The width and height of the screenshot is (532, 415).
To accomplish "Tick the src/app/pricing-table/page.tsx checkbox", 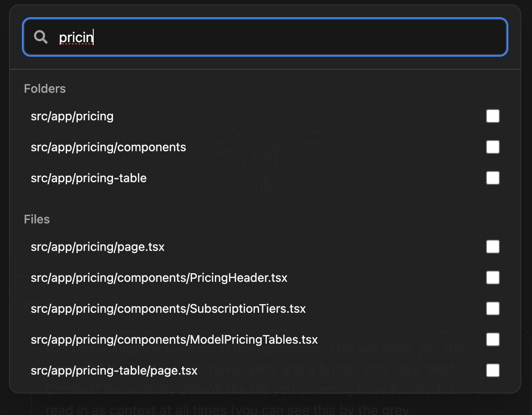I will pyautogui.click(x=492, y=370).
